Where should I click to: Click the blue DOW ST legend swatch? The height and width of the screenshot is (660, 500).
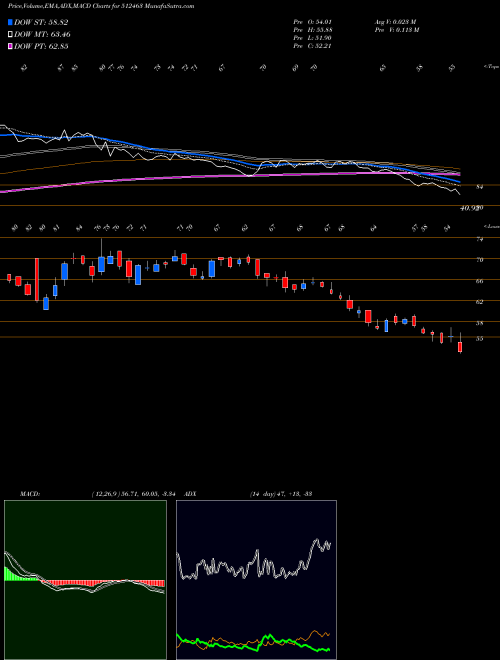(x=10, y=22)
